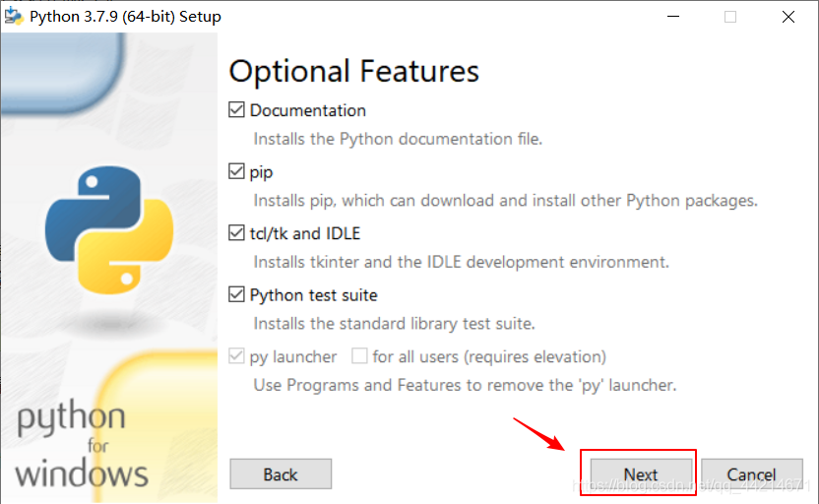Screen dimensions: 819x504
Task: Click the greyed-out py launcher checkbox
Action: (x=236, y=356)
